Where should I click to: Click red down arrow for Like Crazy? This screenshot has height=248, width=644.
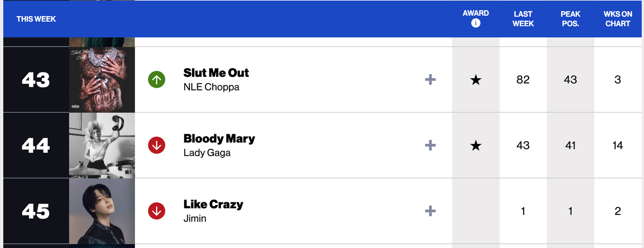[157, 211]
